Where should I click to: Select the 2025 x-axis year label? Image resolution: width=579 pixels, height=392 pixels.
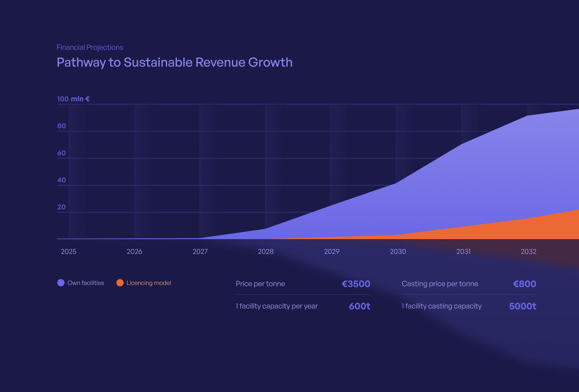[68, 251]
